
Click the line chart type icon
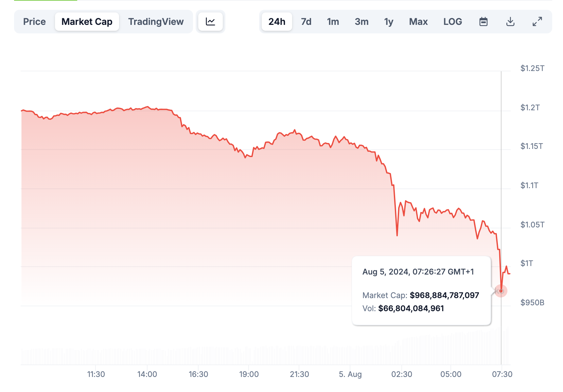point(210,22)
